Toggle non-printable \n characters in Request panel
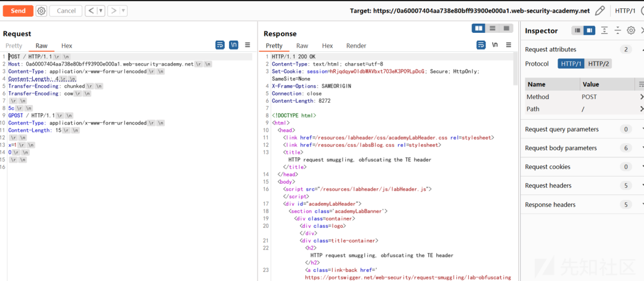Viewport: 644px width, 281px height. pyautogui.click(x=234, y=45)
